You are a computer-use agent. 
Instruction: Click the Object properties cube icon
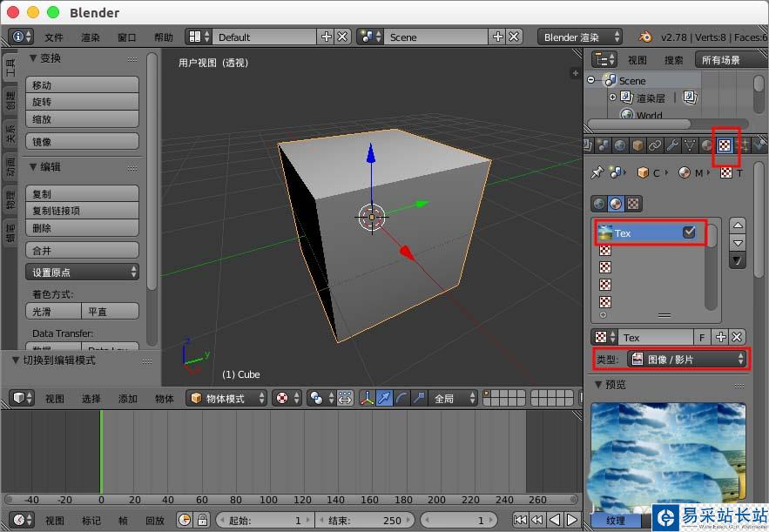pyautogui.click(x=637, y=145)
